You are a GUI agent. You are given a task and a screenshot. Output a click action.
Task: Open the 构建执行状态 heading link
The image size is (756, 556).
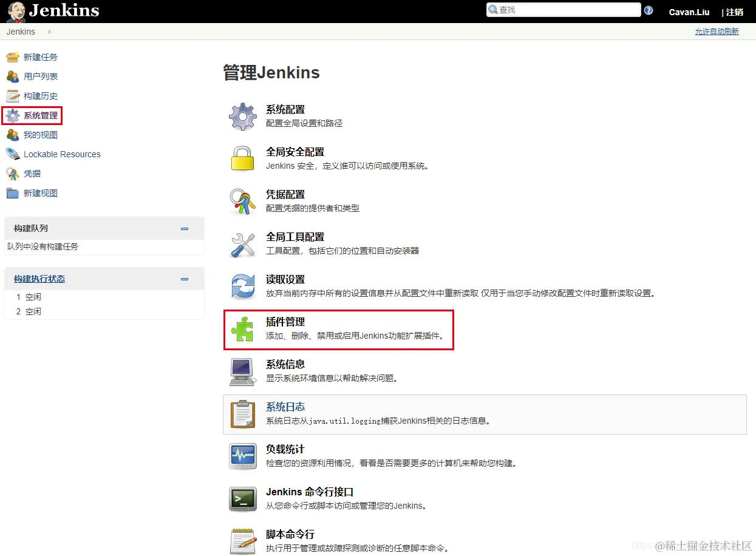coord(39,279)
